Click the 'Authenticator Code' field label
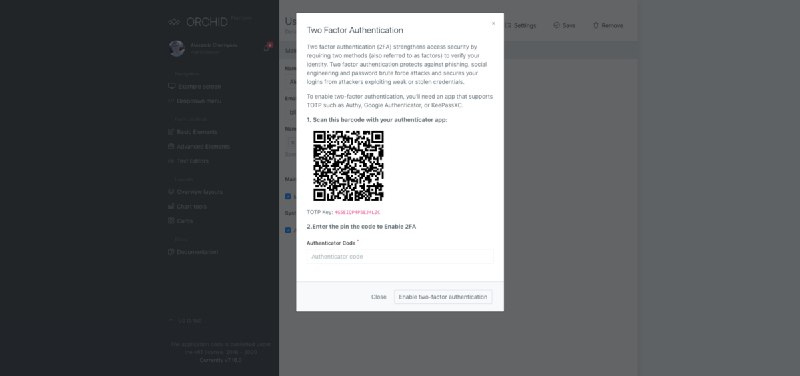Image resolution: width=800 pixels, height=376 pixels. [331, 243]
